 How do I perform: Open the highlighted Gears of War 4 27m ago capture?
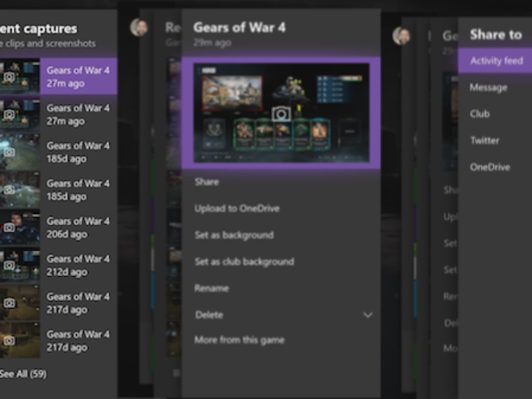[59, 76]
